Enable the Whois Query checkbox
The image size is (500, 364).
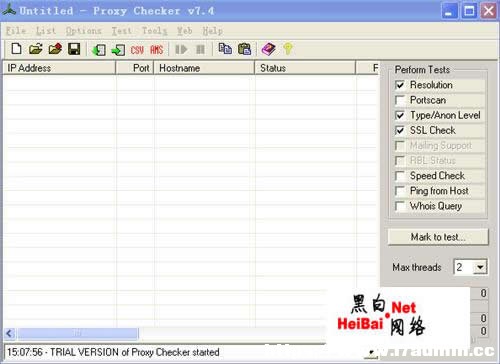click(400, 206)
